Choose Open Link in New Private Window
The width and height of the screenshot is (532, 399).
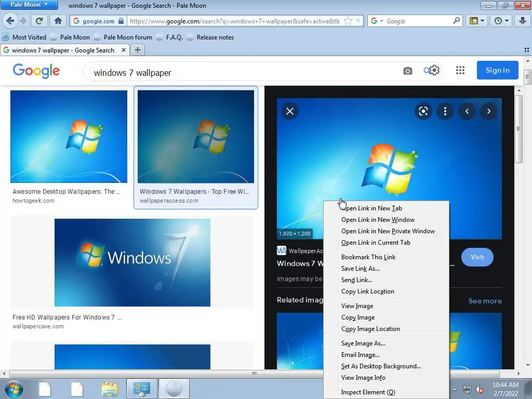pos(386,231)
